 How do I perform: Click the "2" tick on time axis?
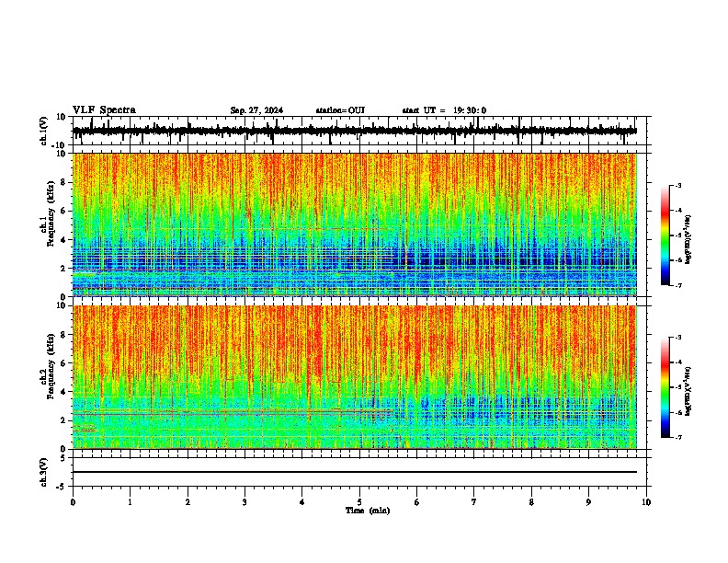188,502
